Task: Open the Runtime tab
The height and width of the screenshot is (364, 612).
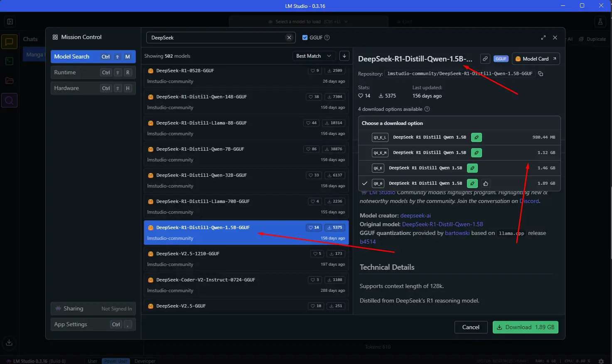Action: pyautogui.click(x=93, y=73)
